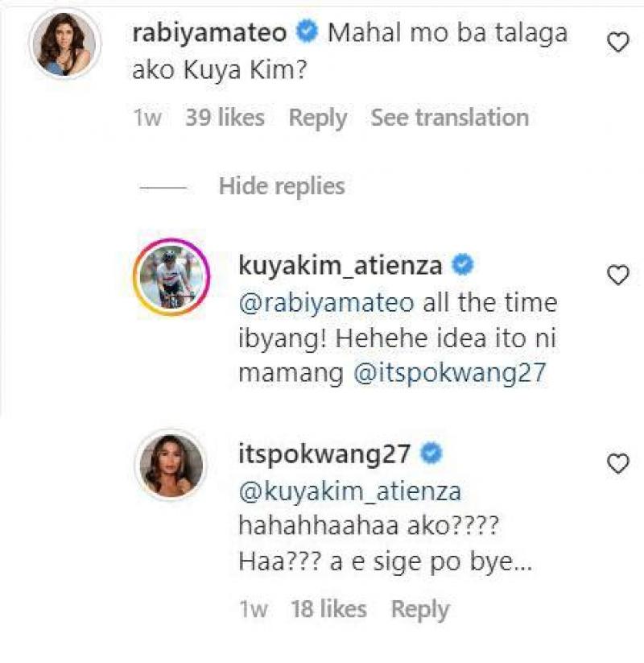Image resolution: width=644 pixels, height=663 pixels.
Task: Click the itspokwang27 username
Action: [325, 454]
